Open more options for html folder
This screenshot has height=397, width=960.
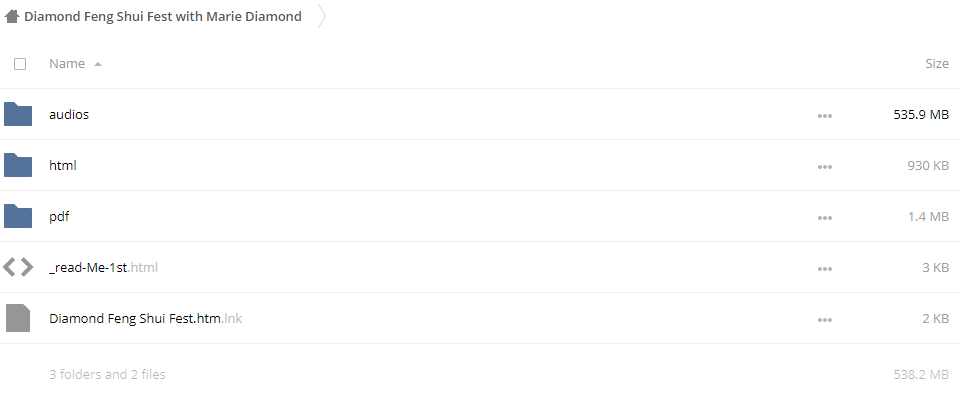point(825,167)
